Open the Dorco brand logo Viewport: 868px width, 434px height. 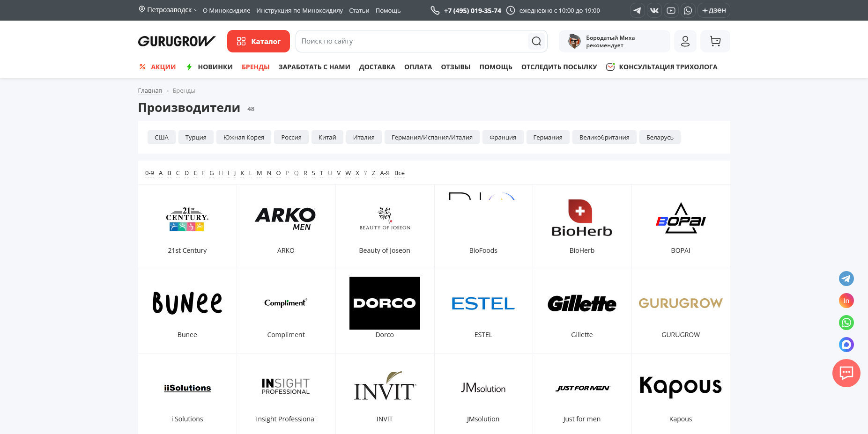point(385,303)
